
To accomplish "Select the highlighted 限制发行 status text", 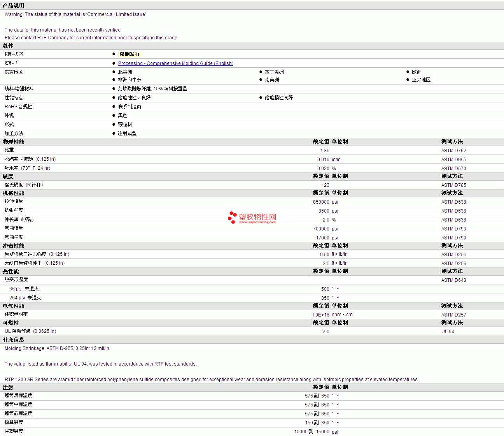I will click(x=129, y=54).
